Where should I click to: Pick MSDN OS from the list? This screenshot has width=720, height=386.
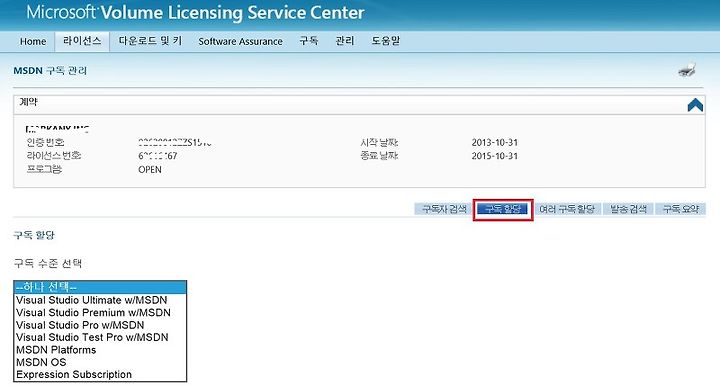(100, 362)
